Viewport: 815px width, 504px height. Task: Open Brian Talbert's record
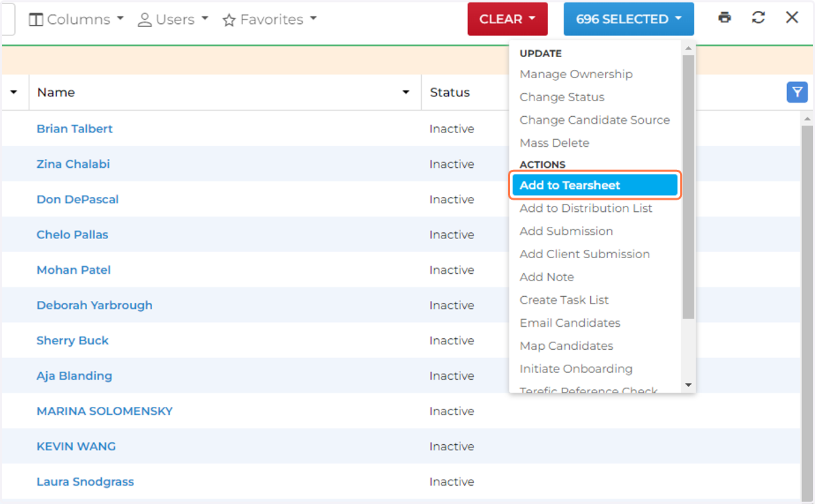(75, 129)
